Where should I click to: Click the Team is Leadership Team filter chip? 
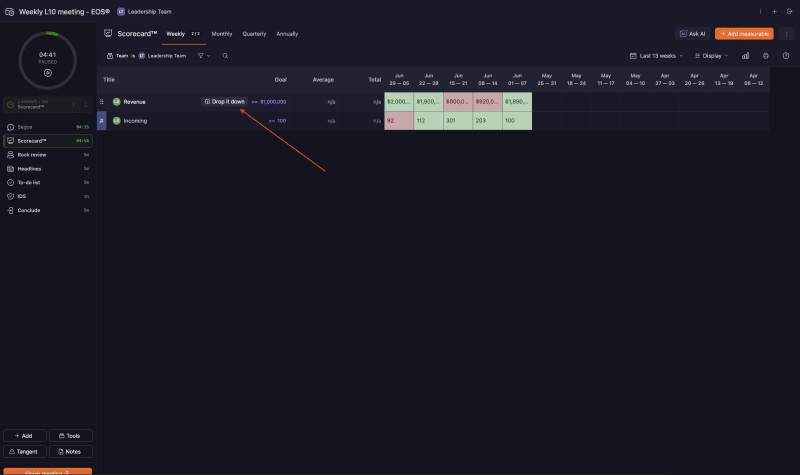point(146,56)
